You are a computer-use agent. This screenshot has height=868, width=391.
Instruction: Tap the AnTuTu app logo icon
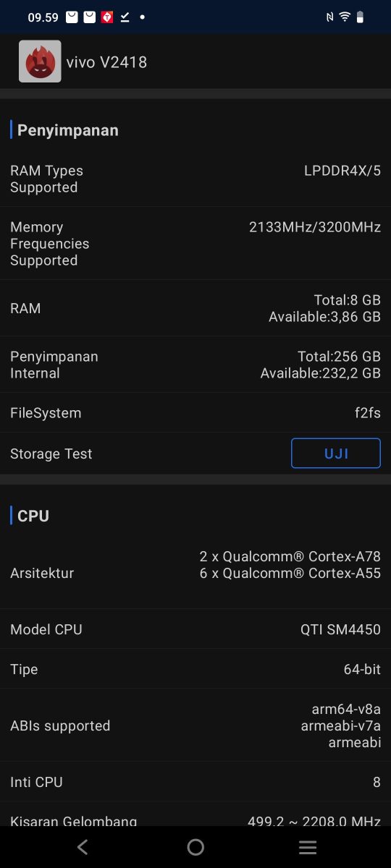tap(40, 61)
